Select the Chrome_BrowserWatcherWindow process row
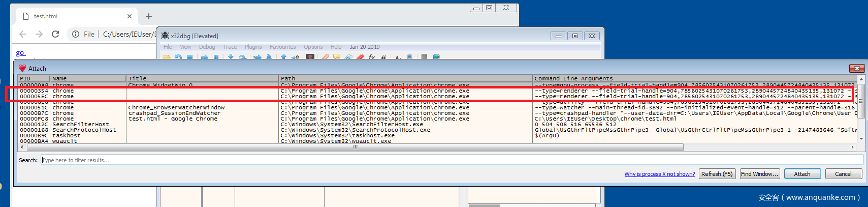 [438, 107]
